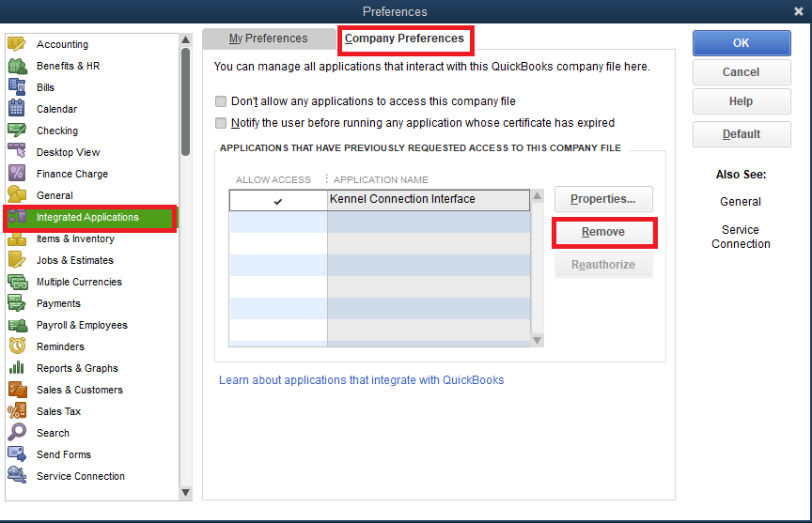Click the Bills category icon
This screenshot has width=812, height=523.
pos(17,87)
